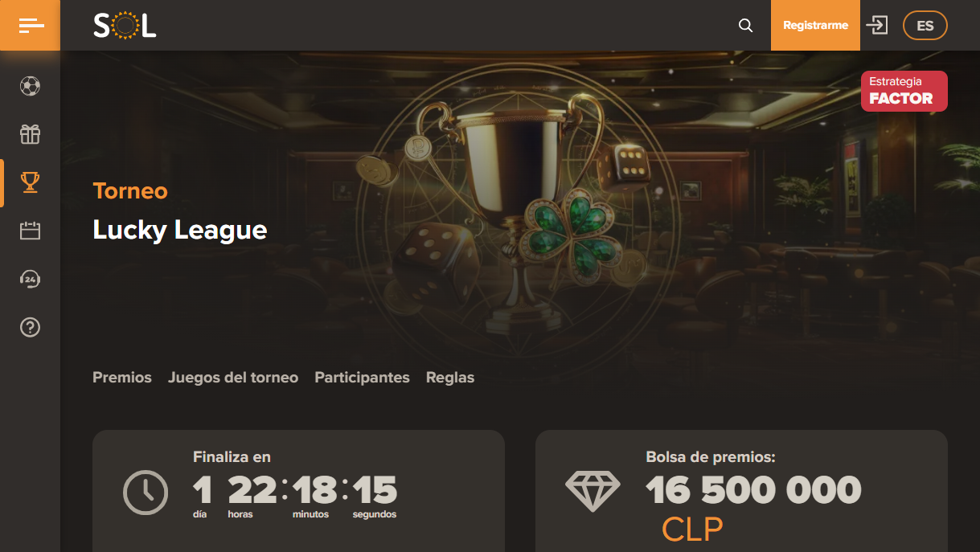Switch to the Premios tab

(x=122, y=377)
